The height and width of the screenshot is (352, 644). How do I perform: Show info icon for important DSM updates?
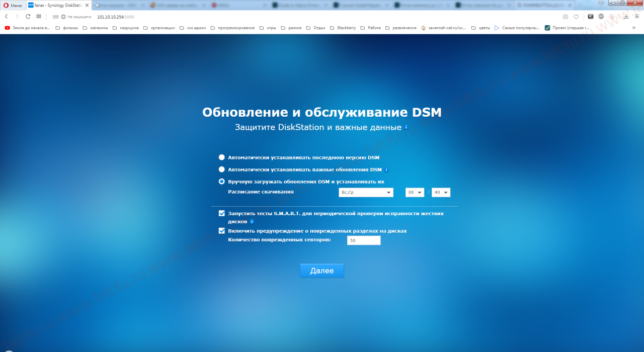coord(386,169)
